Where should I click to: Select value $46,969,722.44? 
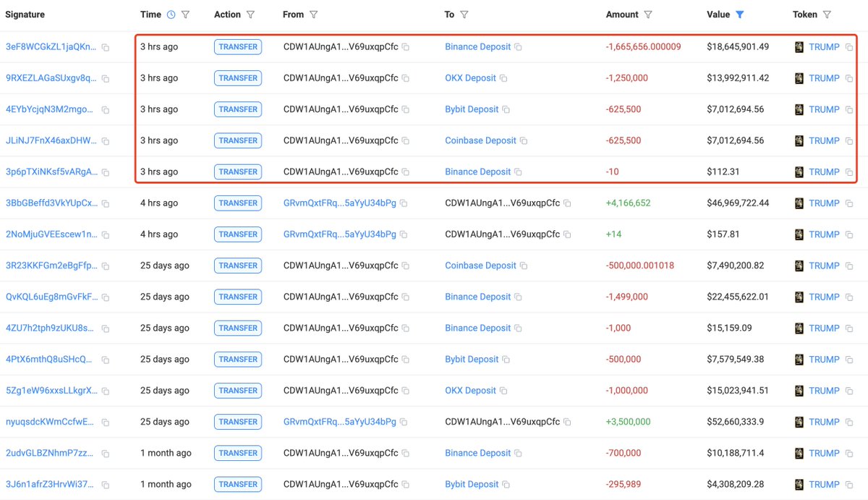click(x=738, y=203)
